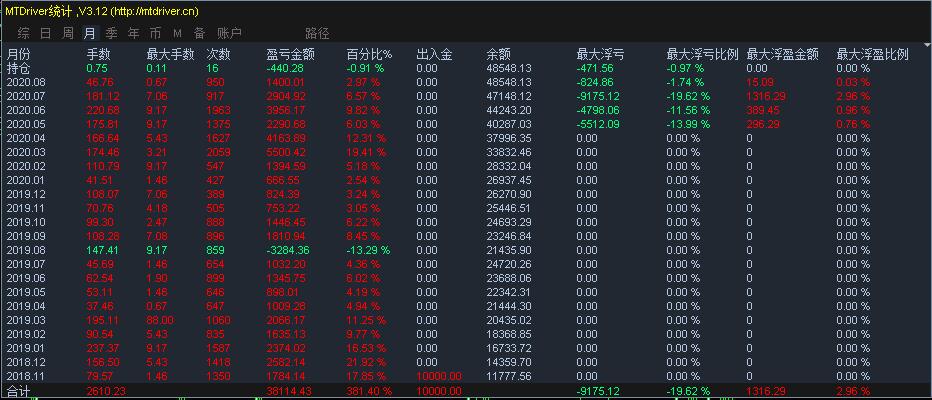
Task: Open the 账户 account tab
Action: pyautogui.click(x=229, y=33)
